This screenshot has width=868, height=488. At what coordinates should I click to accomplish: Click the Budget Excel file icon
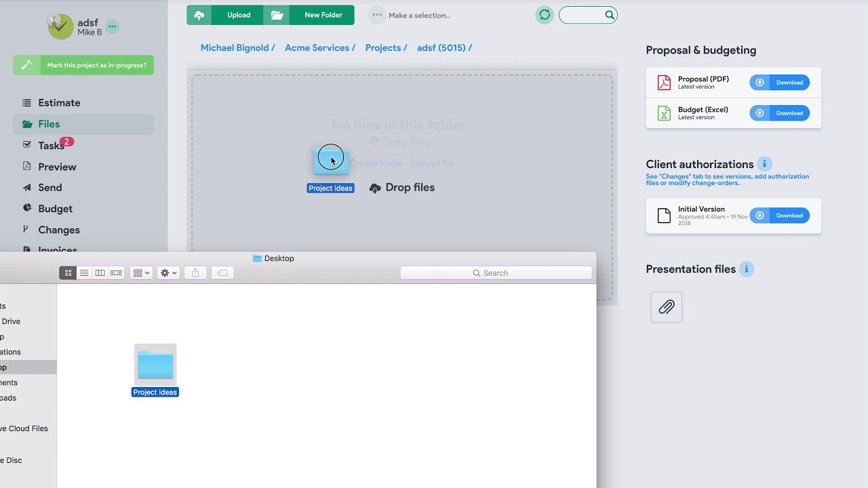pyautogui.click(x=664, y=113)
